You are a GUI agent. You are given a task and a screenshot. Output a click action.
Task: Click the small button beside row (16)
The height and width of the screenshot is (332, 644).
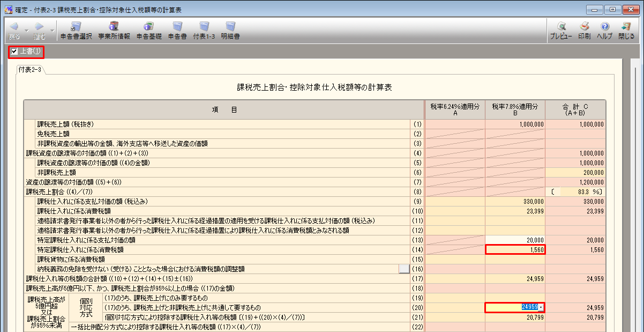pyautogui.click(x=404, y=269)
